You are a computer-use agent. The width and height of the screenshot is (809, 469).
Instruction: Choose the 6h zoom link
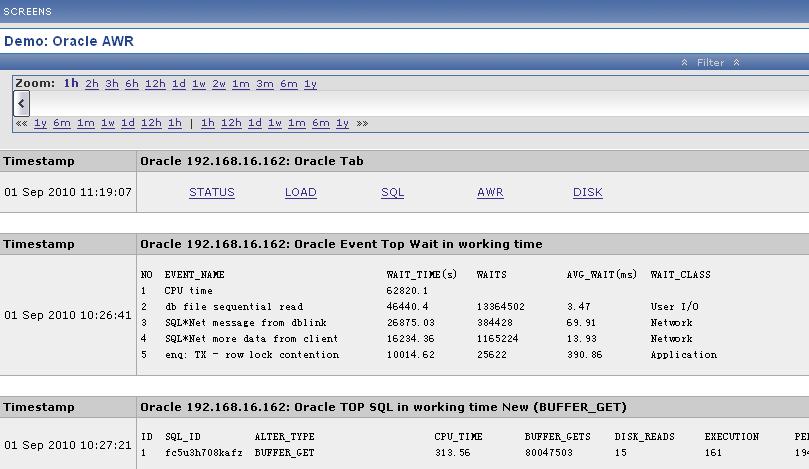tap(132, 84)
